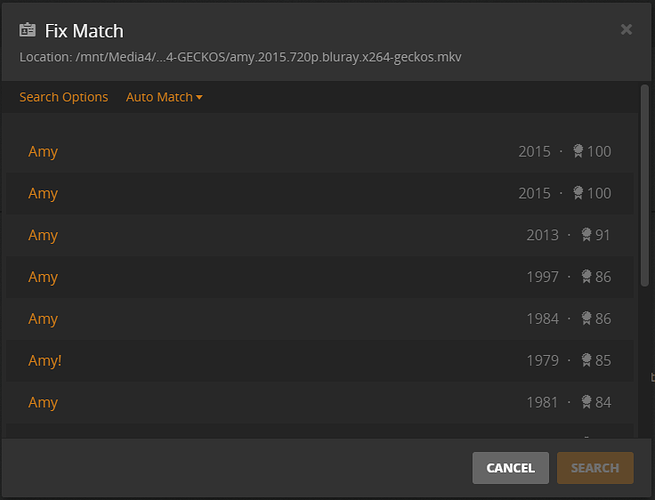Click the score badge icon for Amy 1984
The width and height of the screenshot is (655, 500).
[x=586, y=319]
